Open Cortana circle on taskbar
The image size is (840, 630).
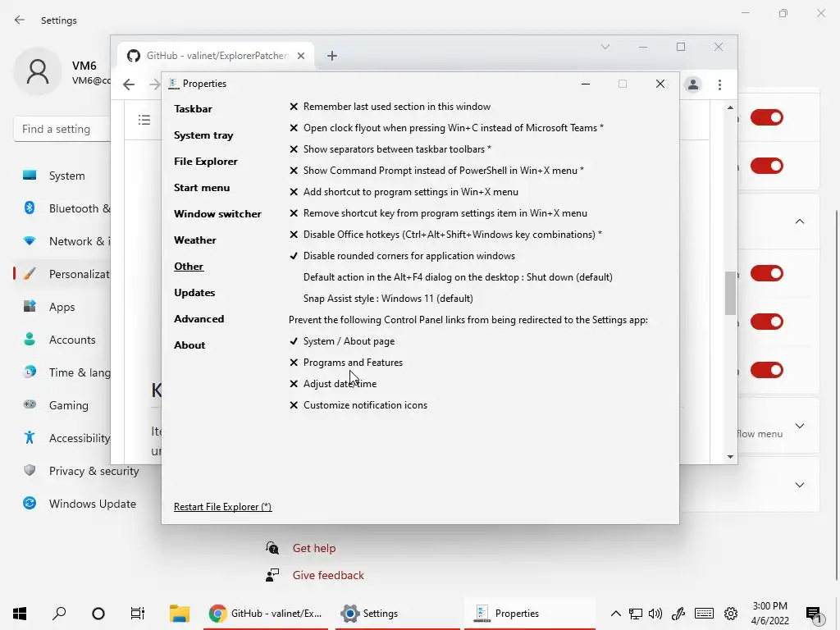98,614
